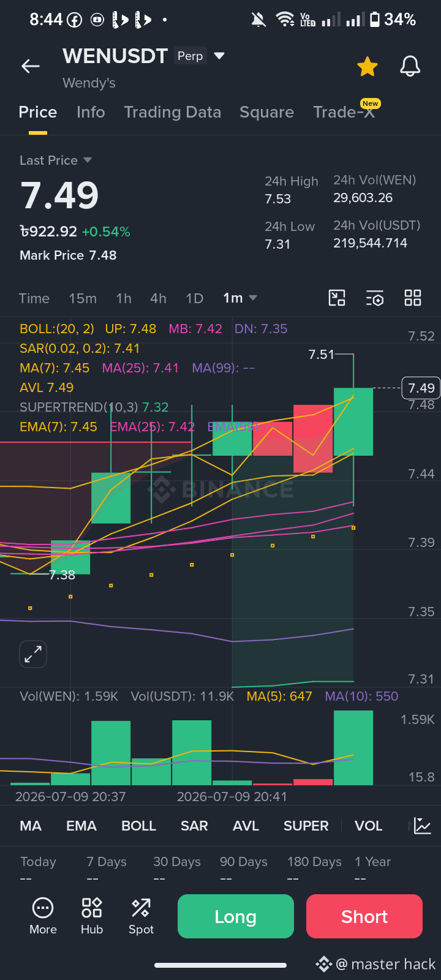Toggle the VOL indicator
The image size is (441, 980).
[368, 826]
